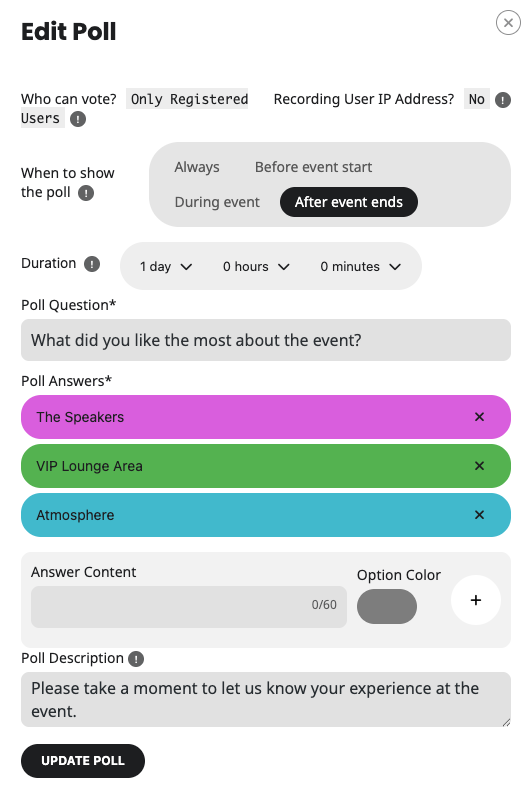Select the Always display option
This screenshot has width=532, height=797.
click(x=197, y=167)
